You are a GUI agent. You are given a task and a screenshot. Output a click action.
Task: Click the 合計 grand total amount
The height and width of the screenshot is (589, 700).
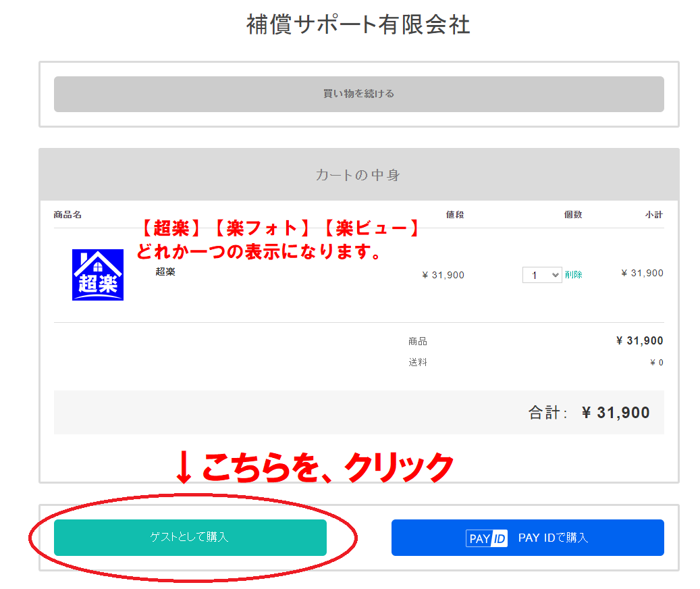[615, 413]
